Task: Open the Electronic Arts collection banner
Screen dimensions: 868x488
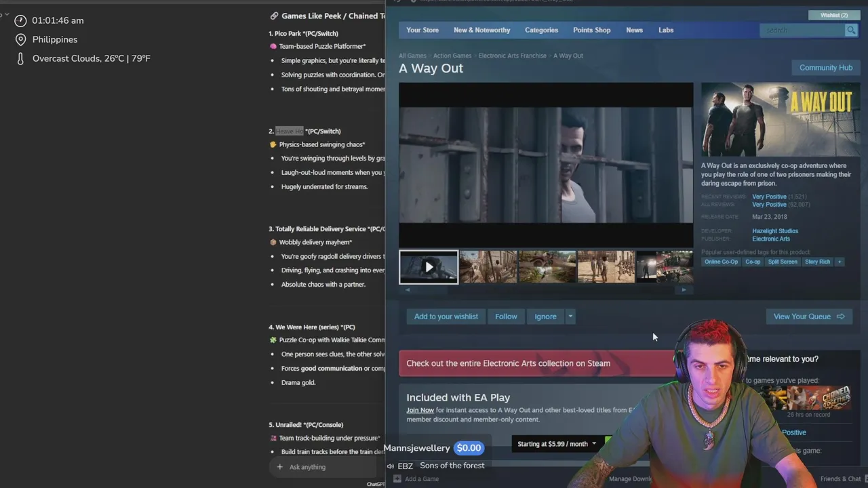Action: tap(537, 363)
